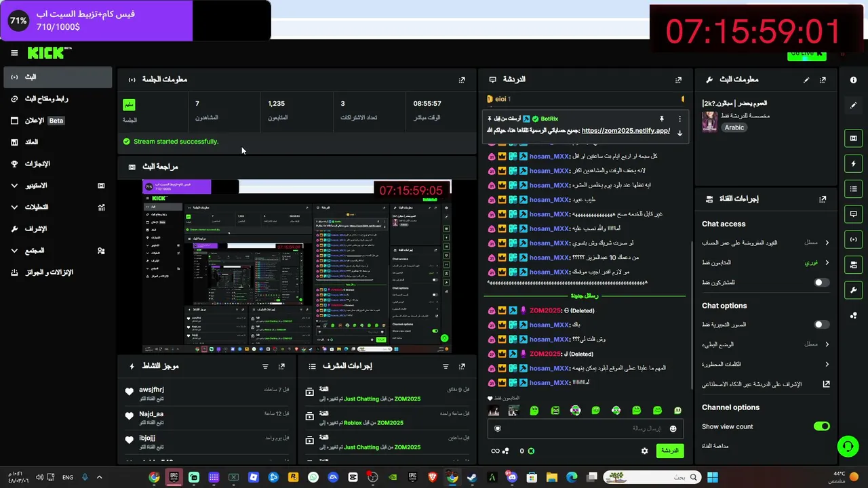Open Discord from the Windows taskbar

pyautogui.click(x=512, y=477)
